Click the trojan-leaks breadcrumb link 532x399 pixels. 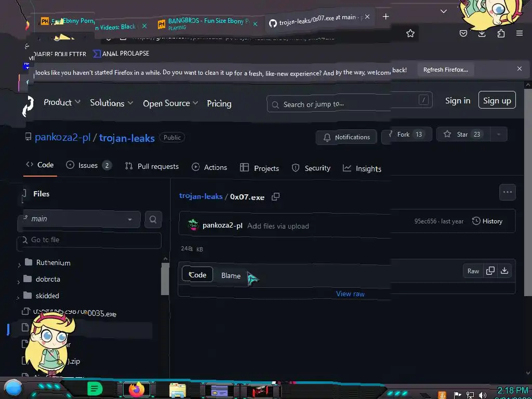point(201,196)
